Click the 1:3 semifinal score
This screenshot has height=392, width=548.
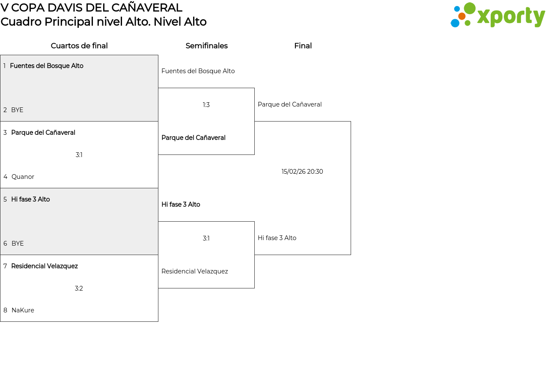206,105
